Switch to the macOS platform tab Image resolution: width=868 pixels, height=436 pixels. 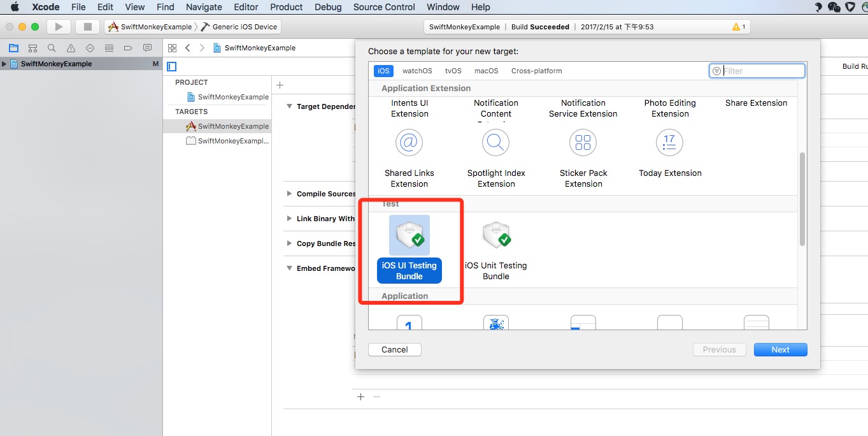[x=486, y=71]
